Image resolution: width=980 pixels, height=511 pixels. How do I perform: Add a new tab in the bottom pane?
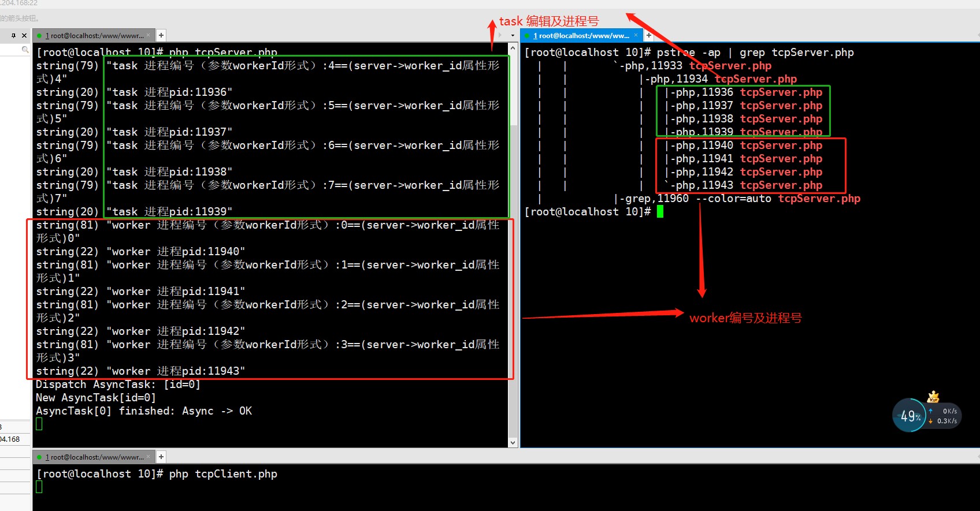161,457
